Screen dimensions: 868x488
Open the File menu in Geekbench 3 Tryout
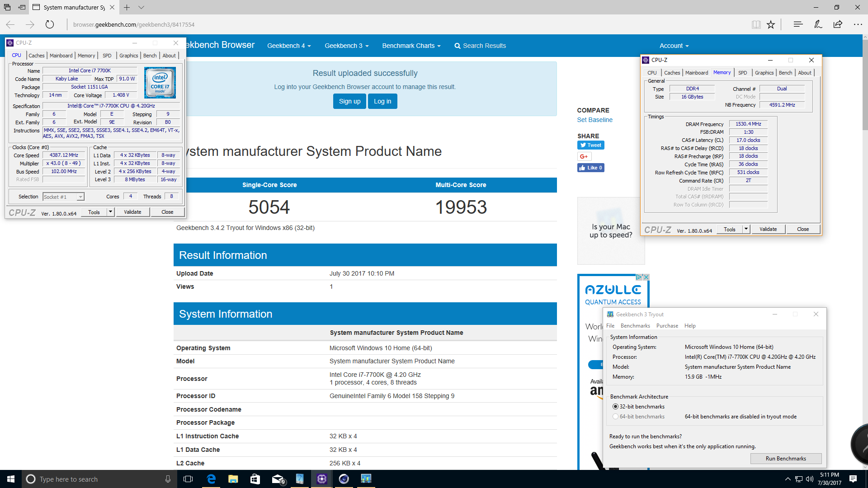click(610, 326)
